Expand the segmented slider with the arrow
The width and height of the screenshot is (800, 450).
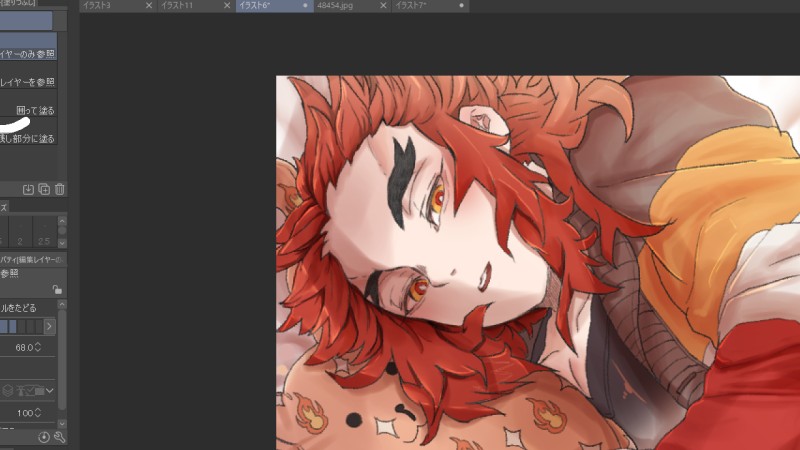tap(49, 327)
